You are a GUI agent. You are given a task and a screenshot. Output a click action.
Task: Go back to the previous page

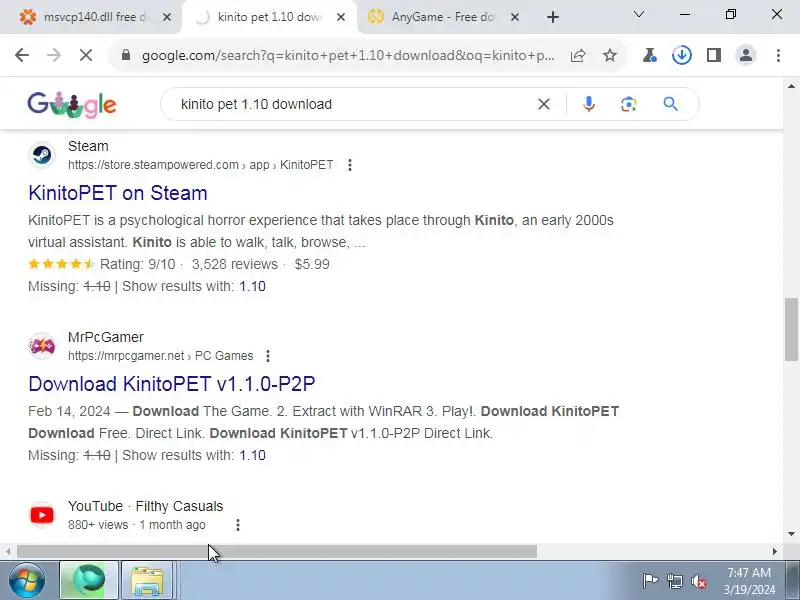click(x=22, y=55)
